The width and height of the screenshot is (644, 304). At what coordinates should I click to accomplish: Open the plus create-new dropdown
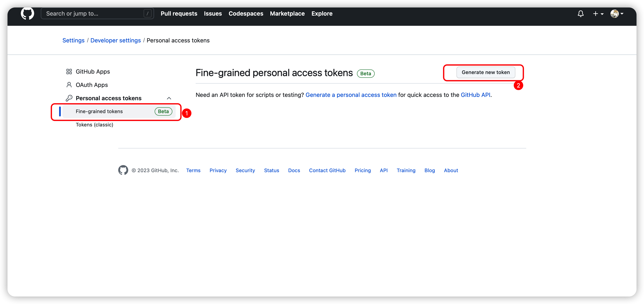(598, 14)
